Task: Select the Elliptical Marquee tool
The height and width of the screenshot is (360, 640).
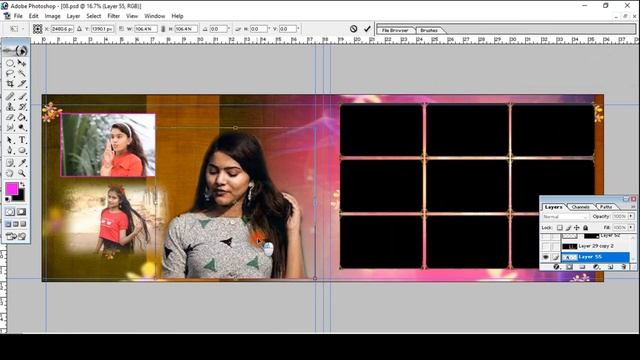Action: [x=10, y=63]
